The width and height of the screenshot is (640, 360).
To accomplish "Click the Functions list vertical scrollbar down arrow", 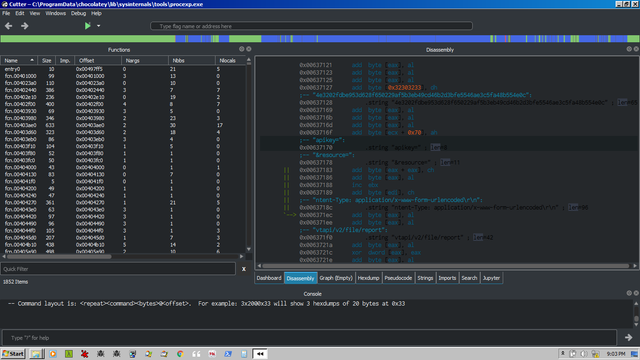I will [x=249, y=249].
